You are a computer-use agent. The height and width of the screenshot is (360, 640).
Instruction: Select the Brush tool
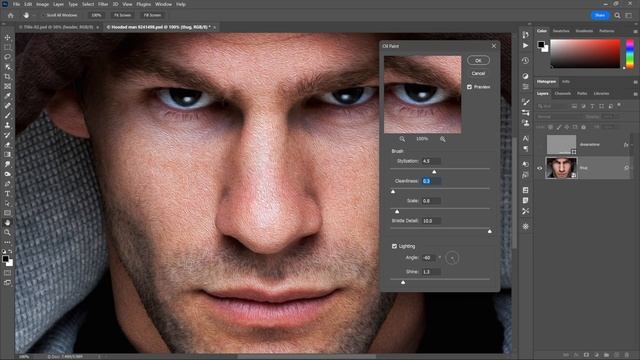[x=7, y=116]
